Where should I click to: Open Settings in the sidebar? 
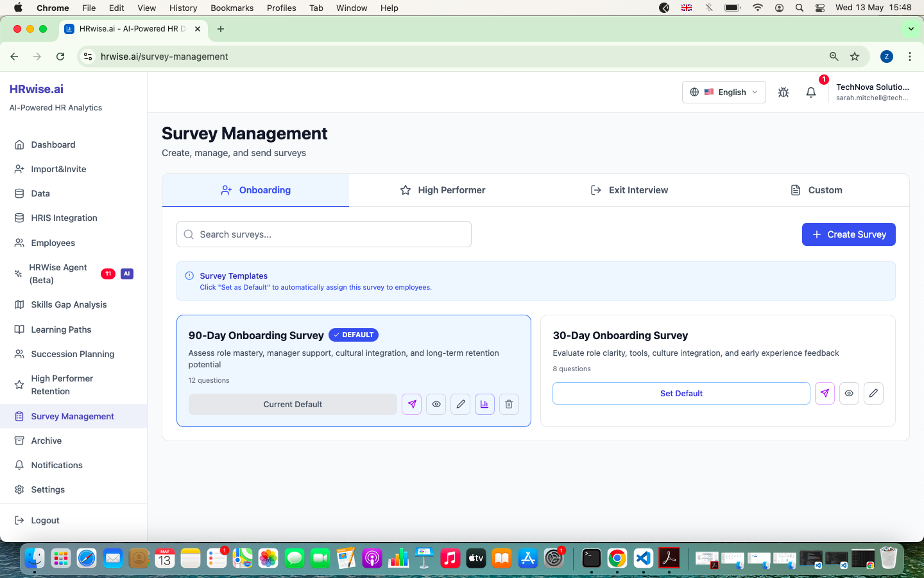pos(74,490)
